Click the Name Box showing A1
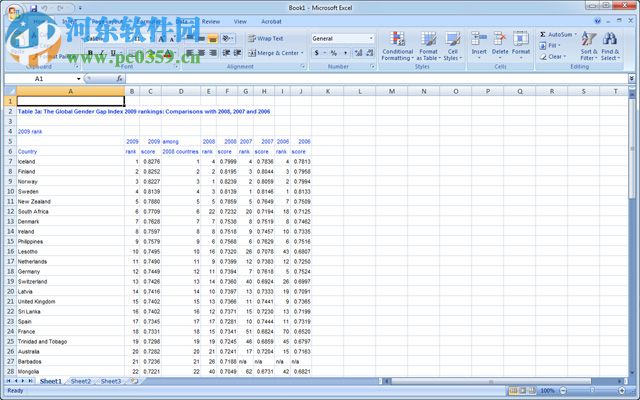This screenshot has width=640, height=400. pos(40,78)
